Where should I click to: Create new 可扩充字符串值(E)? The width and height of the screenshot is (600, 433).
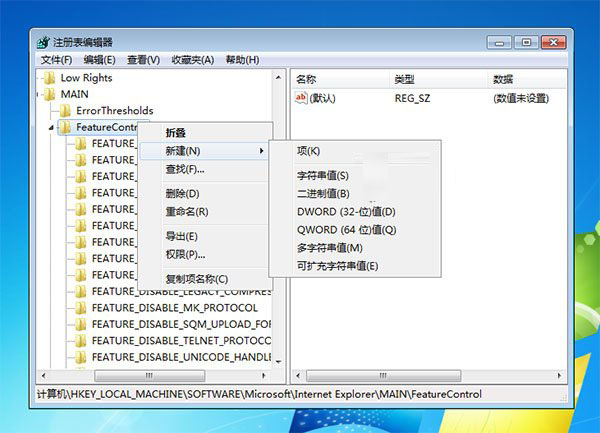coord(355,266)
